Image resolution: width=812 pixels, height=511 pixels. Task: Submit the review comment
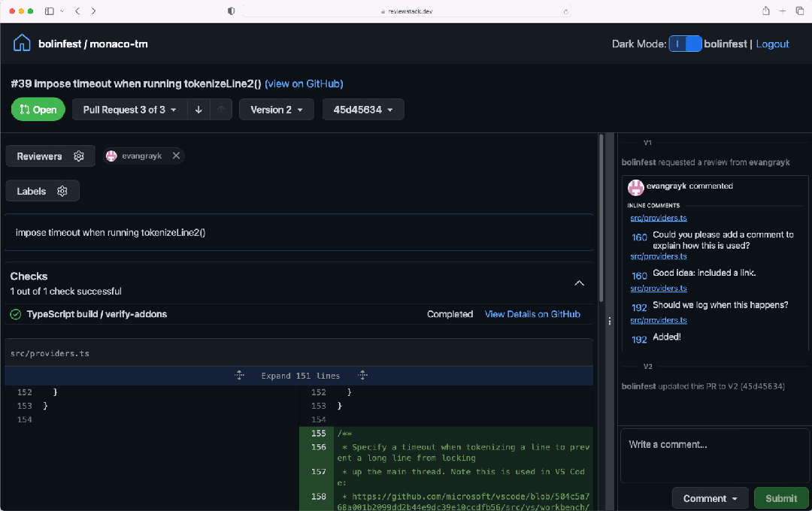(781, 498)
